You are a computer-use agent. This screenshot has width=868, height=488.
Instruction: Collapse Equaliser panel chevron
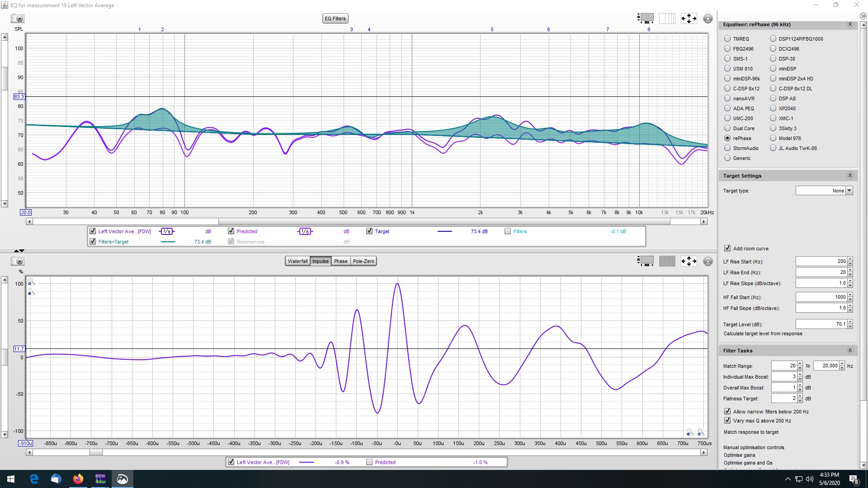tap(850, 24)
